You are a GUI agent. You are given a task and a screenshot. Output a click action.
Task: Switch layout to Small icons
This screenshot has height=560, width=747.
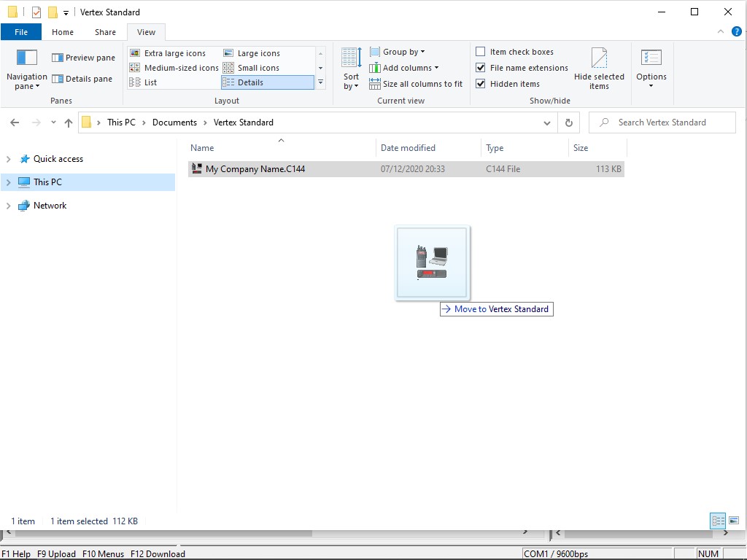point(252,68)
